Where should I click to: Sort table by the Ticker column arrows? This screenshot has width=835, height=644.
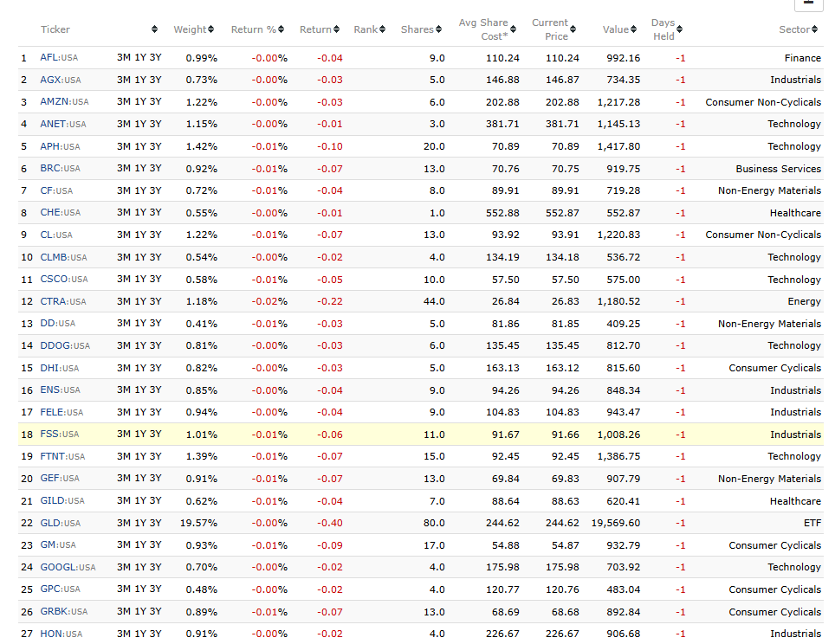tap(154, 29)
